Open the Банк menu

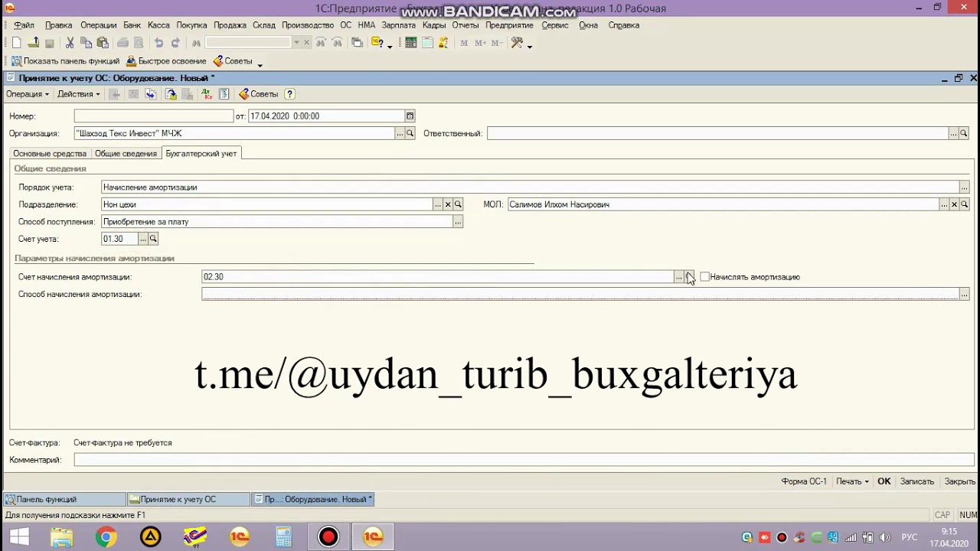tap(132, 25)
